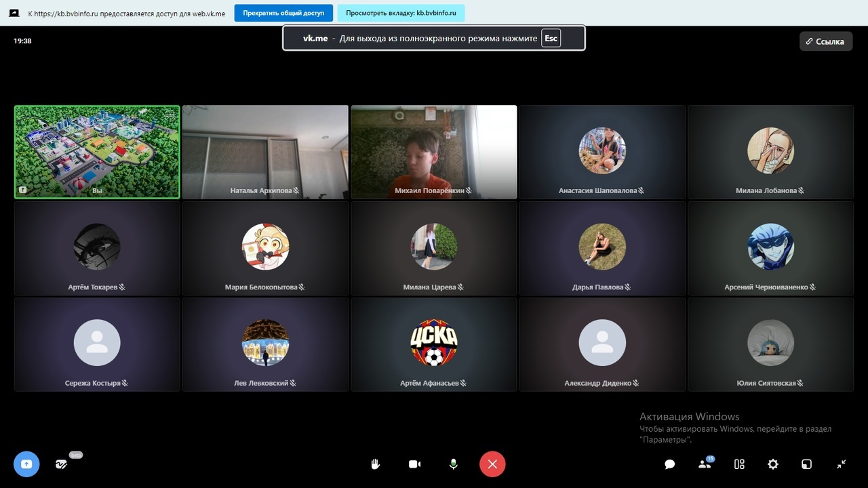Screen dimensions: 868x488
Task: Select Михаил Поварёнкин video tile
Action: 434,152
